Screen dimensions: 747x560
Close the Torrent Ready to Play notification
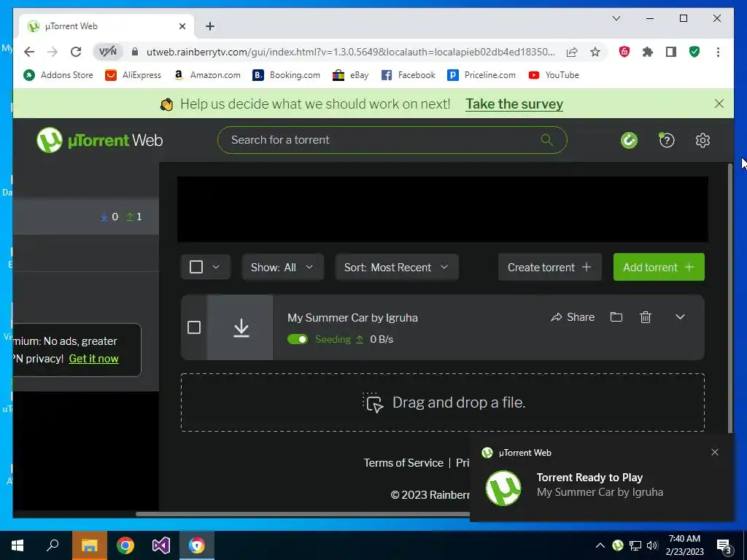tap(714, 452)
